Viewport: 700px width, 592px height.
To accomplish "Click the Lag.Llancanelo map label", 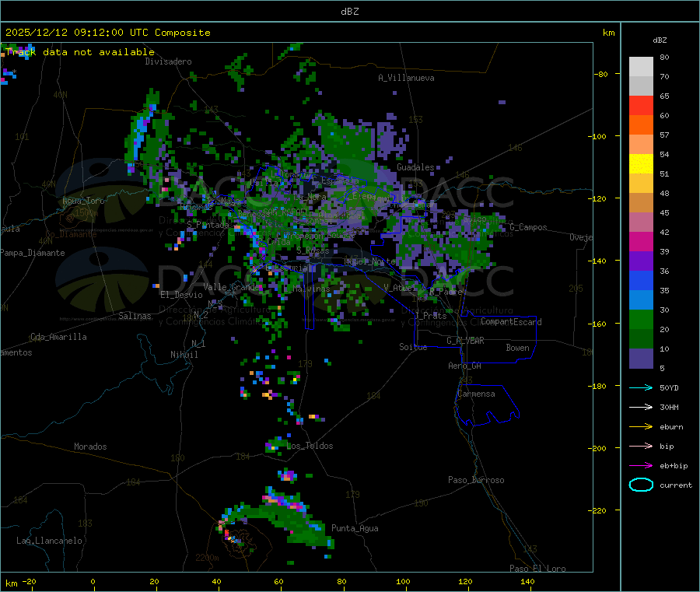I will (50, 541).
